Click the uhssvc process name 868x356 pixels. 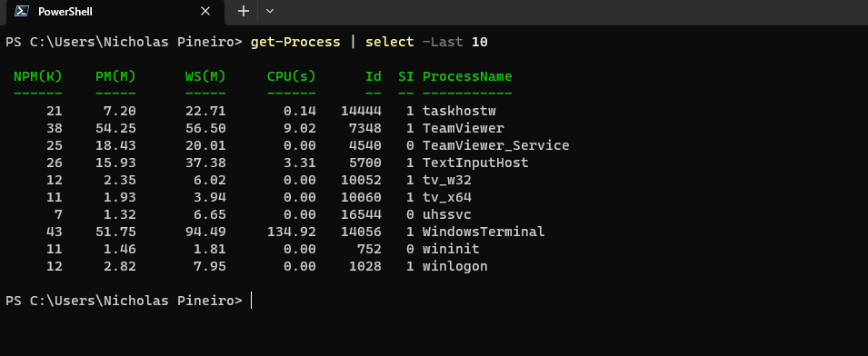click(x=447, y=214)
